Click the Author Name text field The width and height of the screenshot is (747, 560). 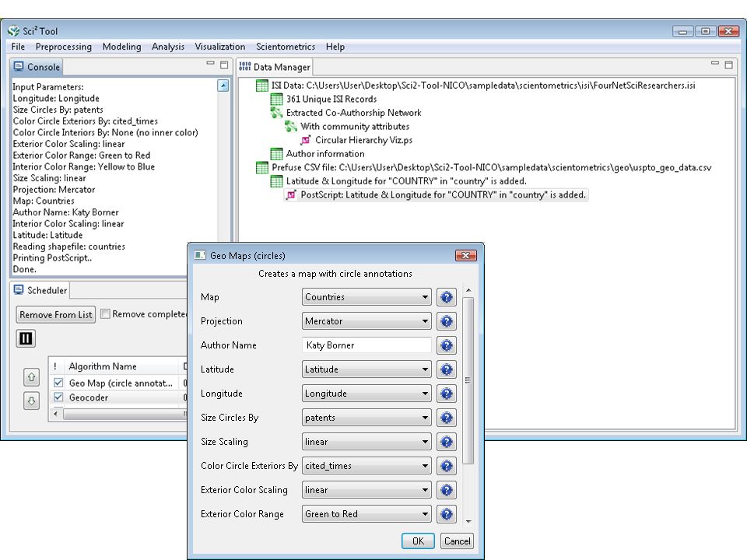tap(366, 345)
